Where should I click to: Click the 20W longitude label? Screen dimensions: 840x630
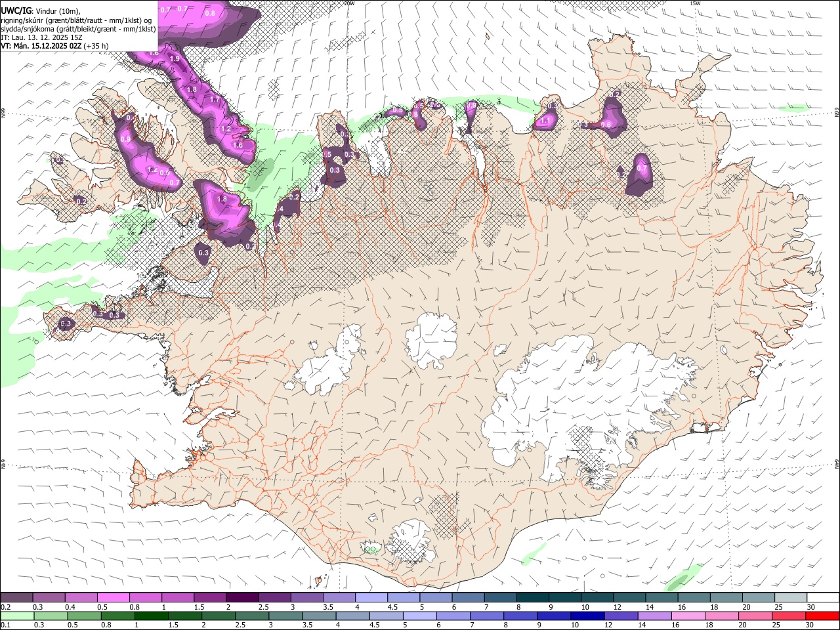click(x=349, y=3)
